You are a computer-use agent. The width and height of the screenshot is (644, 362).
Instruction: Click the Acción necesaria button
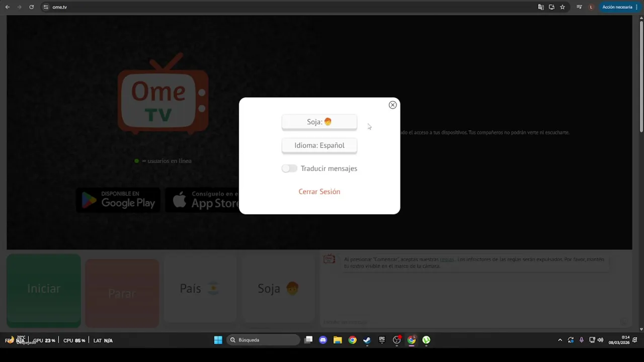620,7
